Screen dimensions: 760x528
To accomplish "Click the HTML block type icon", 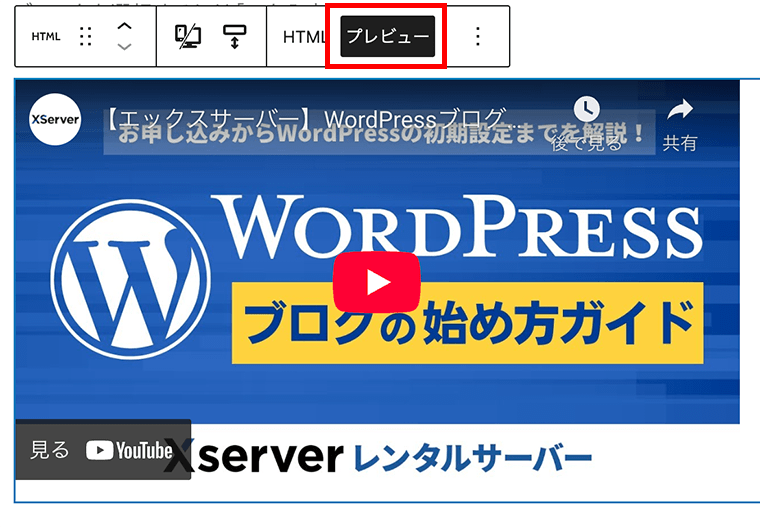I will (46, 36).
